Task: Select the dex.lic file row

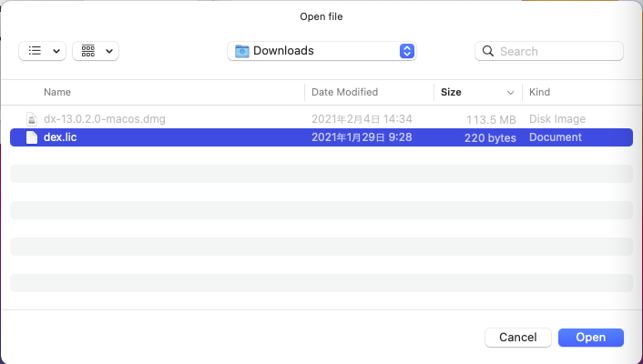Action: pyautogui.click(x=321, y=137)
